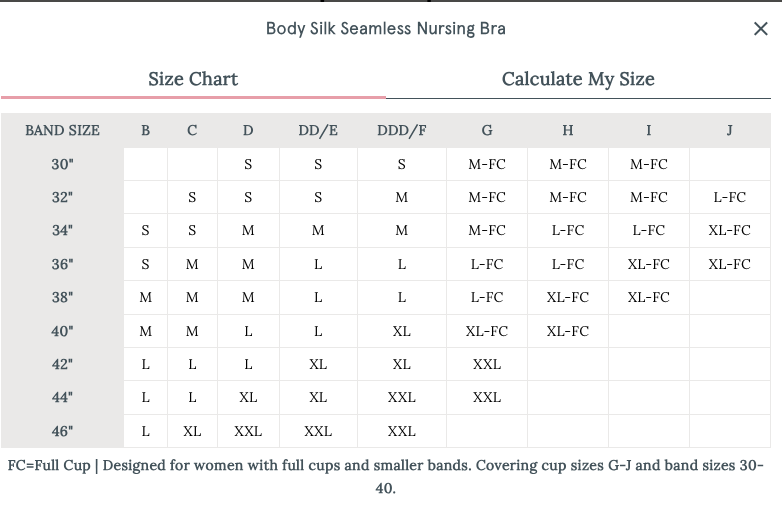Select the DD/E cup column header
782x515 pixels.
[x=318, y=130]
